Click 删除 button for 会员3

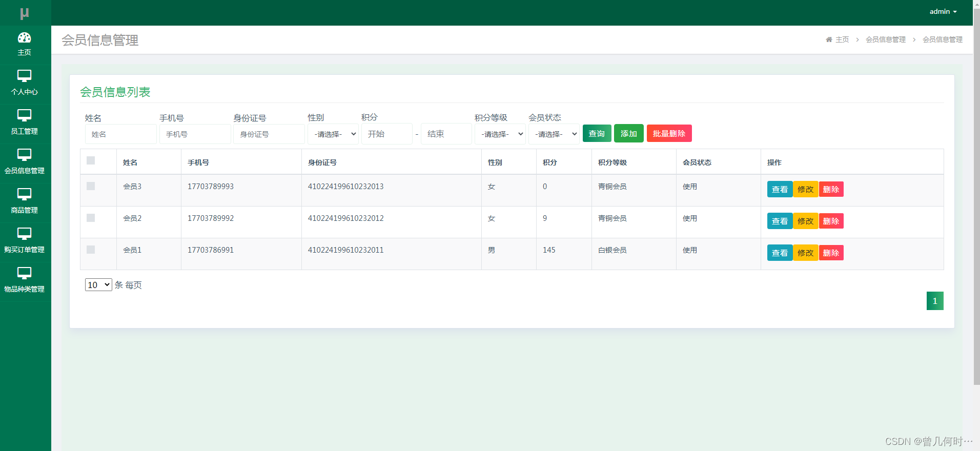831,189
